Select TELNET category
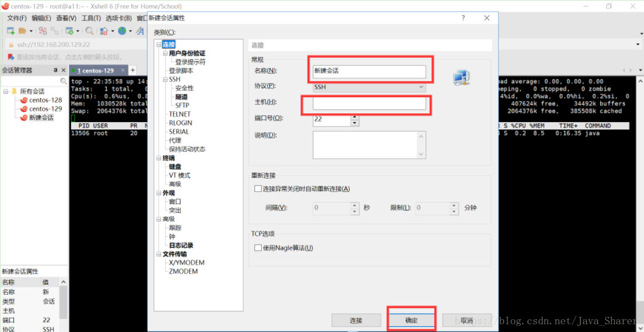 pos(179,114)
